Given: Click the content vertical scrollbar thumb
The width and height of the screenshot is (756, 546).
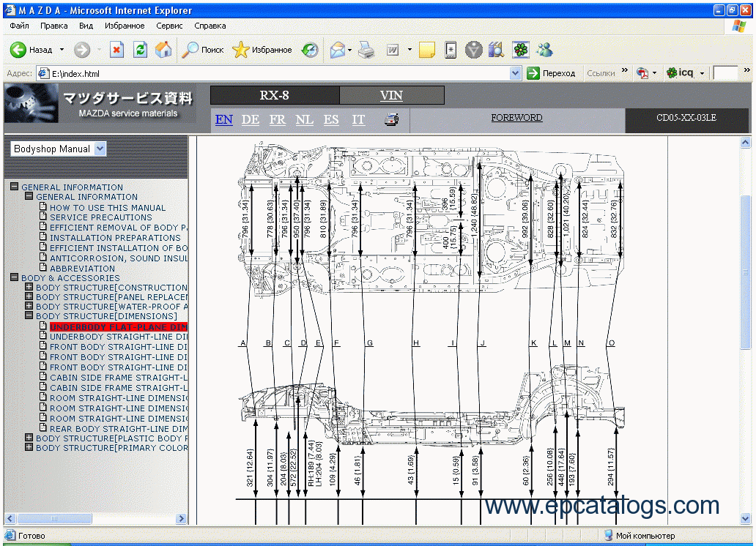Looking at the screenshot, I should point(746,272).
